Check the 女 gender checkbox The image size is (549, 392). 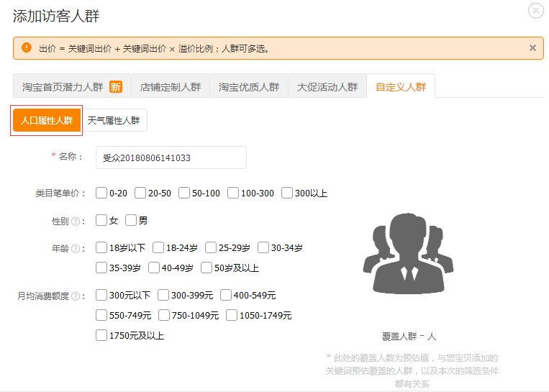pyautogui.click(x=101, y=220)
